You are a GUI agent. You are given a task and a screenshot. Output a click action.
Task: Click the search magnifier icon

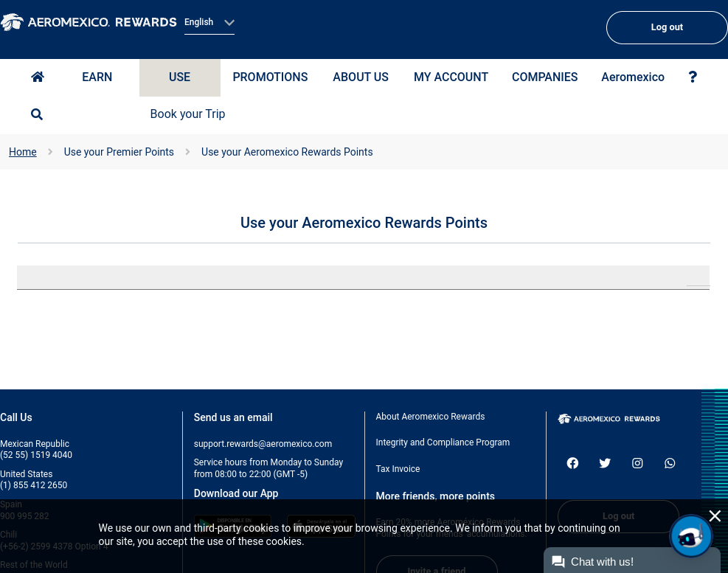(x=37, y=114)
